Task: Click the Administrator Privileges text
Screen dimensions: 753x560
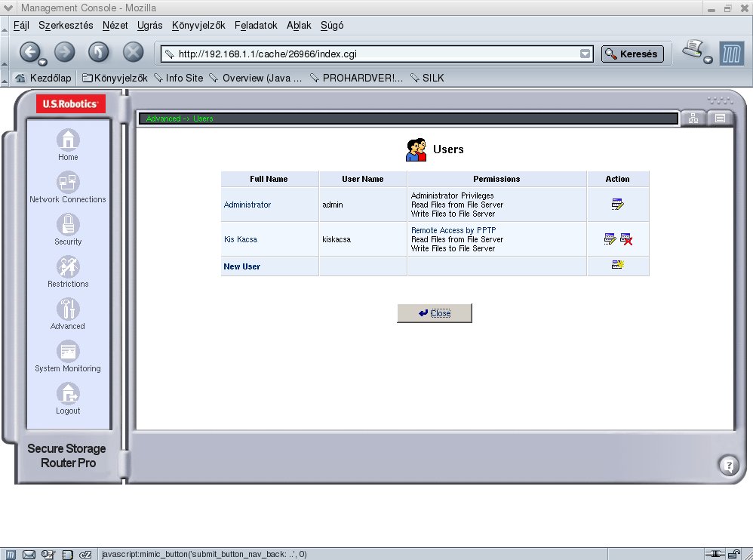Action: pos(453,195)
